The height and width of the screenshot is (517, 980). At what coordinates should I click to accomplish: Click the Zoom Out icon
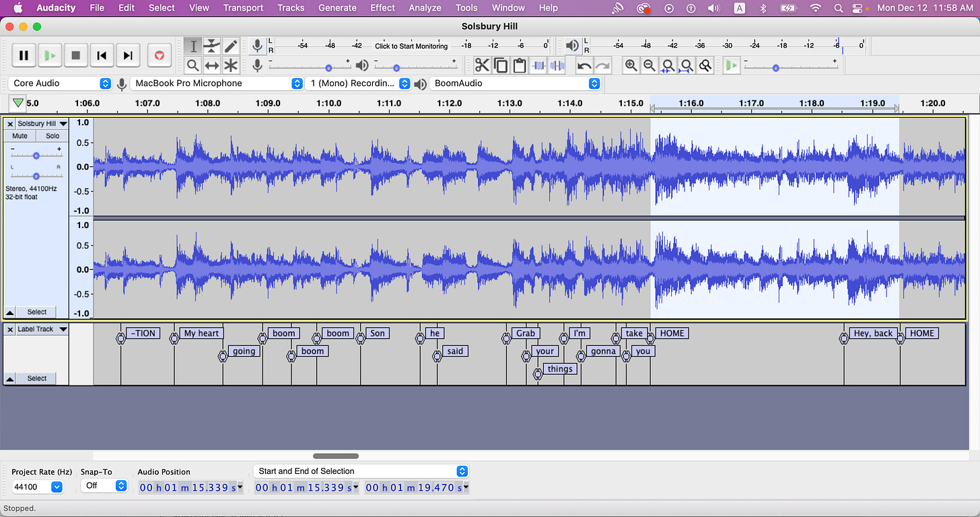point(650,65)
